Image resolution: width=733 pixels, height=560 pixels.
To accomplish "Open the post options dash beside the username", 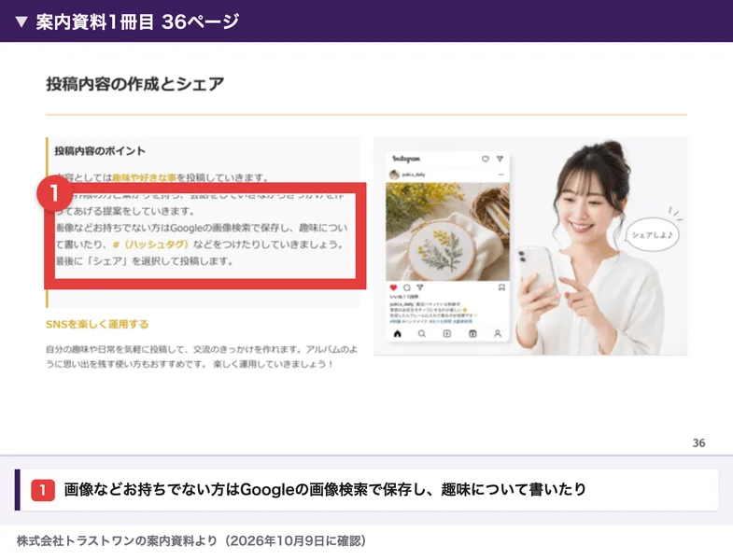I will click(501, 175).
